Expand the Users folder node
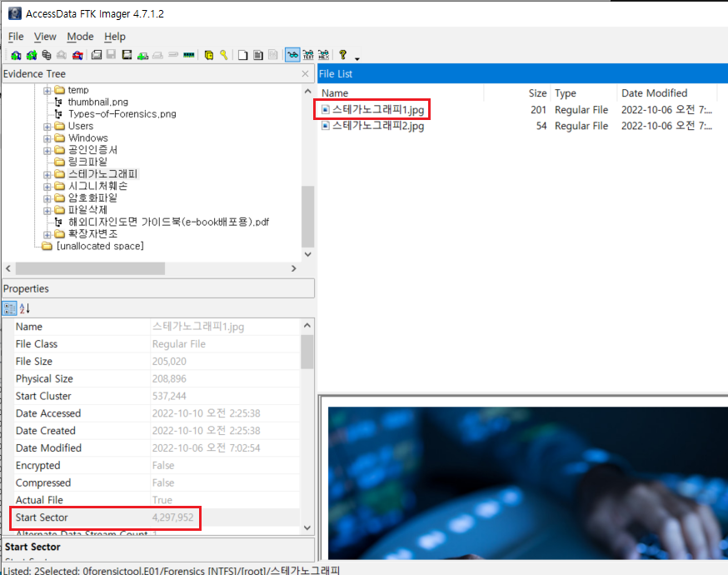 click(47, 127)
